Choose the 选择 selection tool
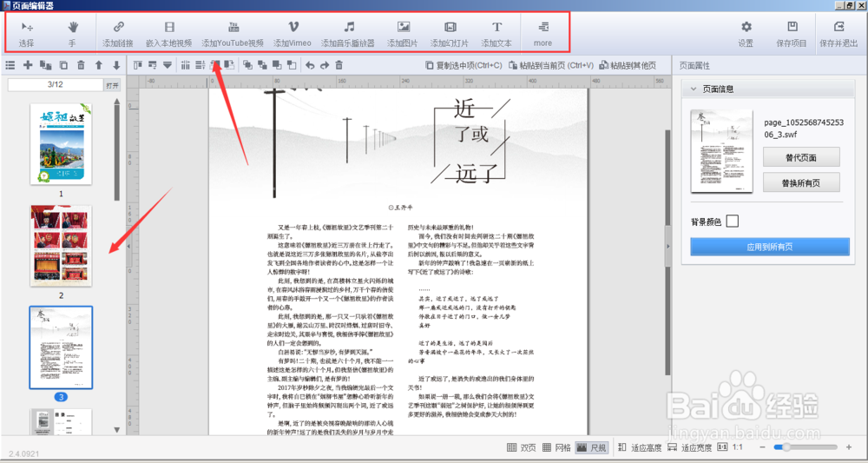868x463 pixels. click(26, 33)
